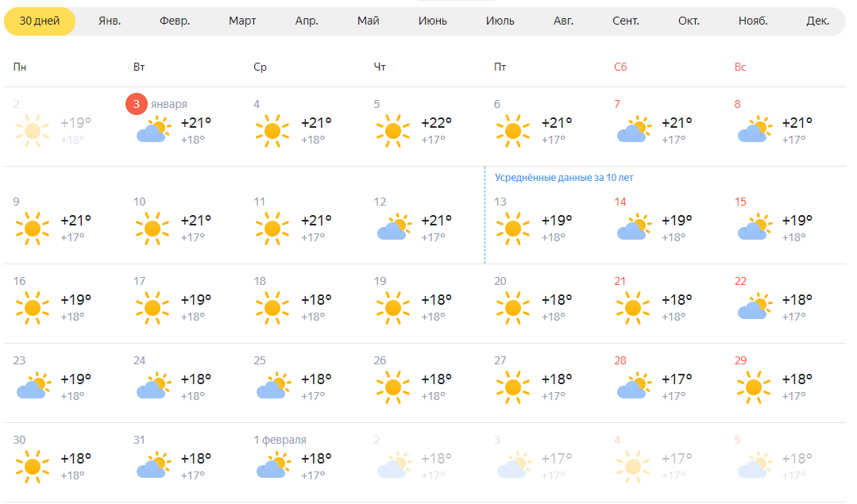Go to the Дек. month tab

click(817, 21)
